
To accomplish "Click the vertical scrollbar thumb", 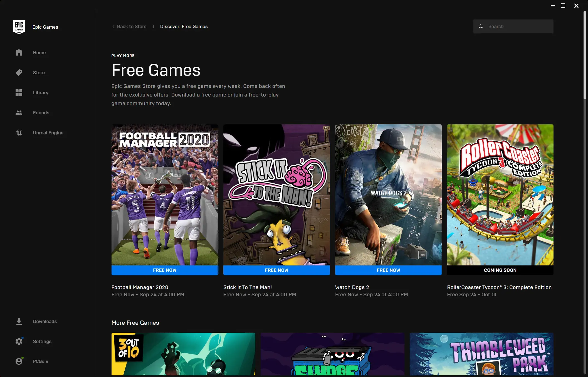I will point(585,55).
